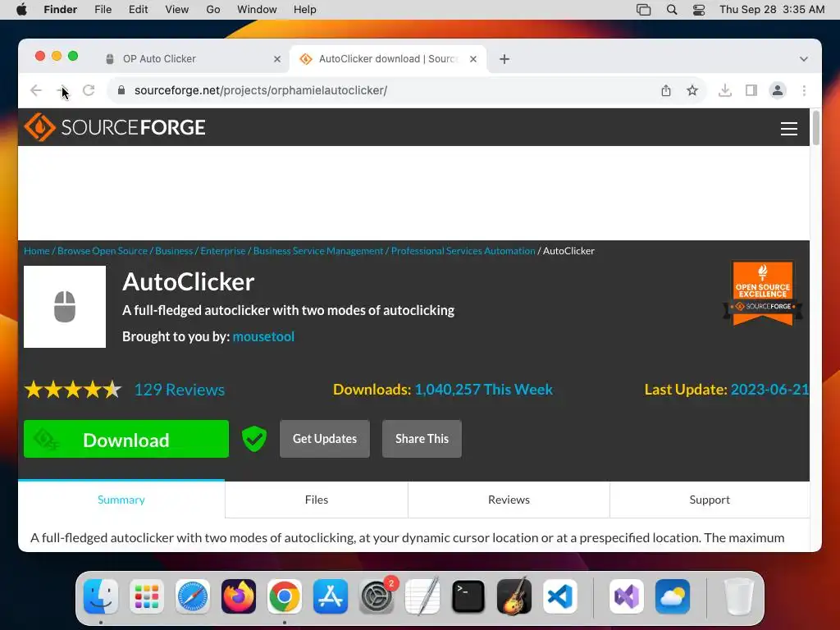Expand the tab search chevron
This screenshot has height=630, width=840.
(804, 59)
